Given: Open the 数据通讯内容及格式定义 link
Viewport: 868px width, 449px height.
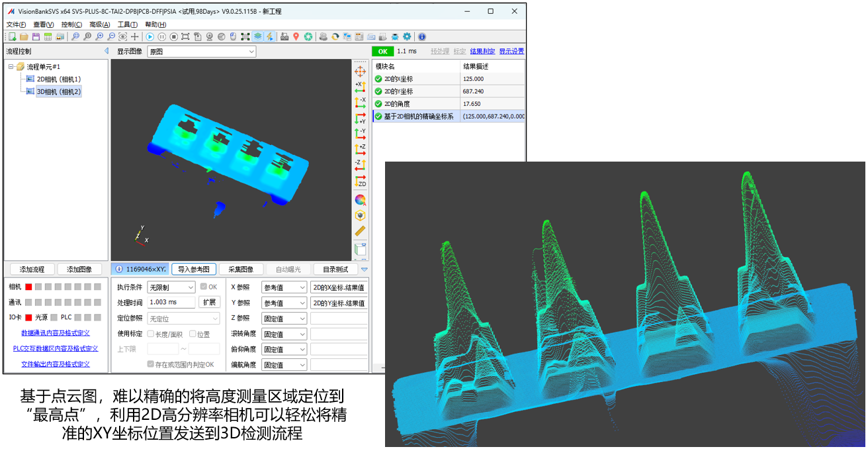Looking at the screenshot, I should click(x=56, y=333).
